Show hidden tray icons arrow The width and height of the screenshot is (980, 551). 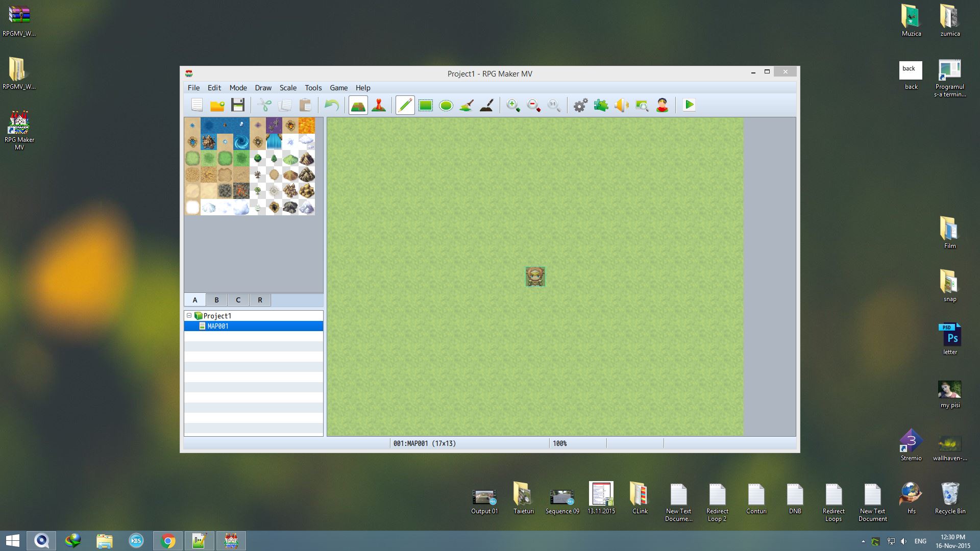[x=863, y=541]
